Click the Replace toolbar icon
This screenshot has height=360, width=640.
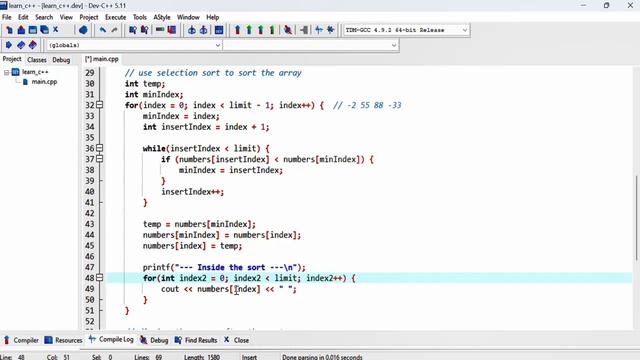(x=144, y=30)
